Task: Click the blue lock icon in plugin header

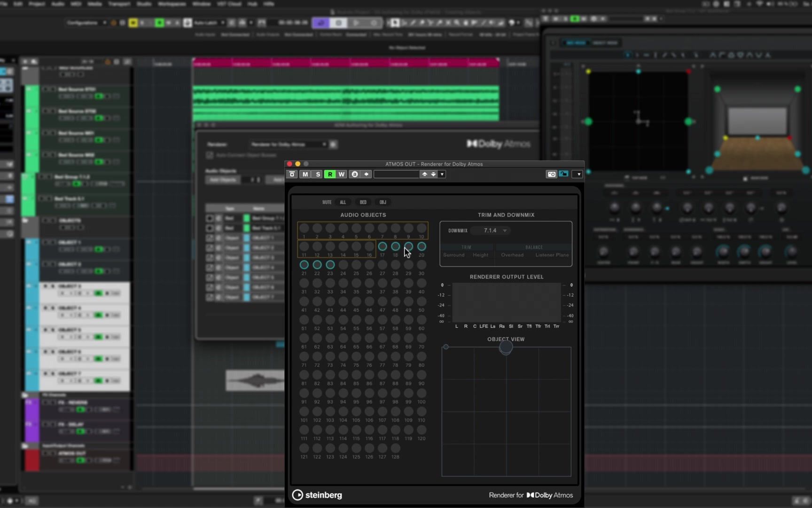Action: tap(563, 175)
